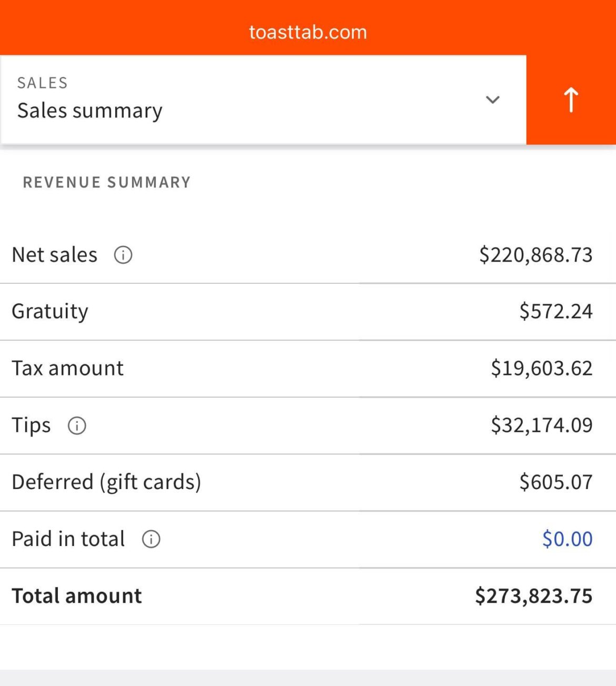Select the SALES section header
616x686 pixels.
tap(42, 82)
